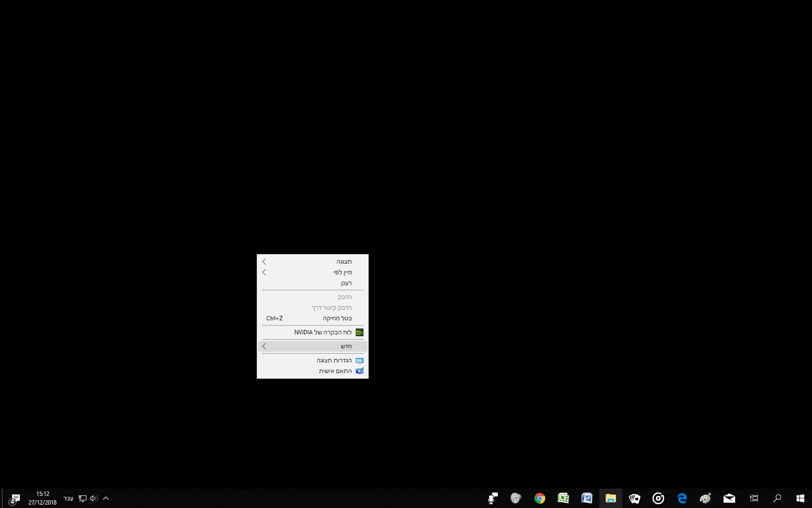
Task: Launch Microsoft Edge browser
Action: click(682, 498)
